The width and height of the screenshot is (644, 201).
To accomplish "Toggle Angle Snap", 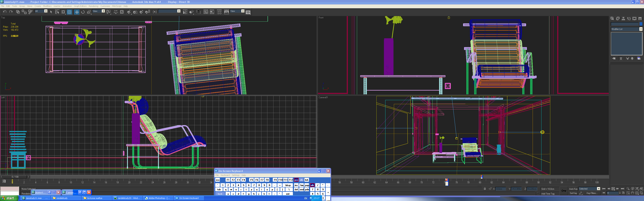I will click(x=135, y=12).
